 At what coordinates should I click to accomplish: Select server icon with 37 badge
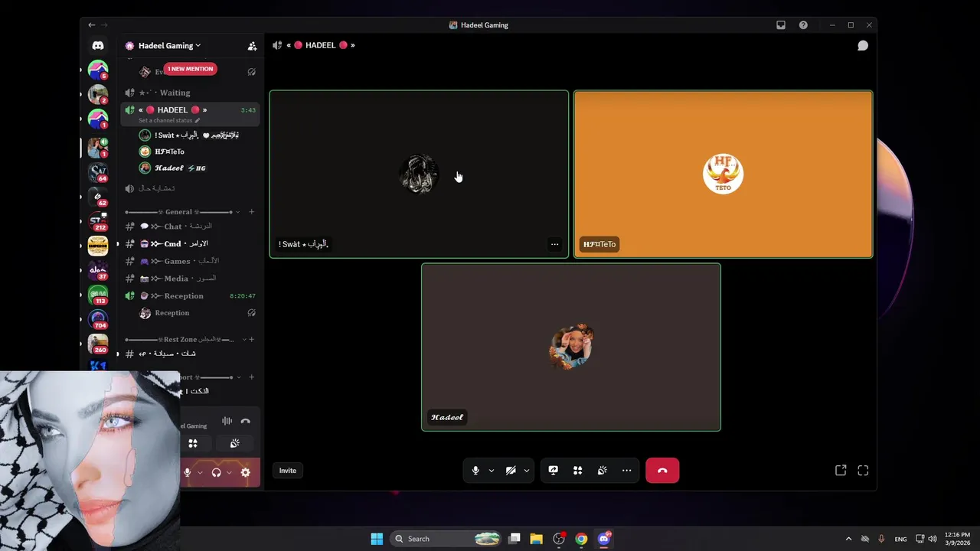(x=98, y=270)
